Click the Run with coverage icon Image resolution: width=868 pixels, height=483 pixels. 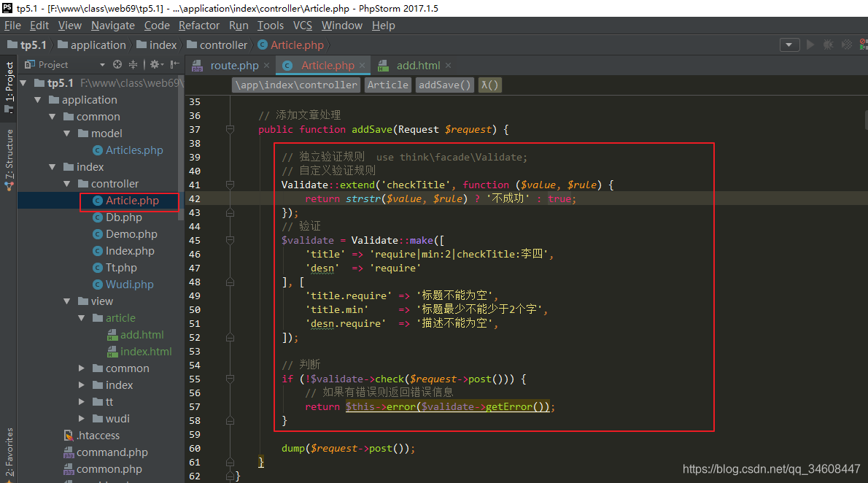click(846, 45)
